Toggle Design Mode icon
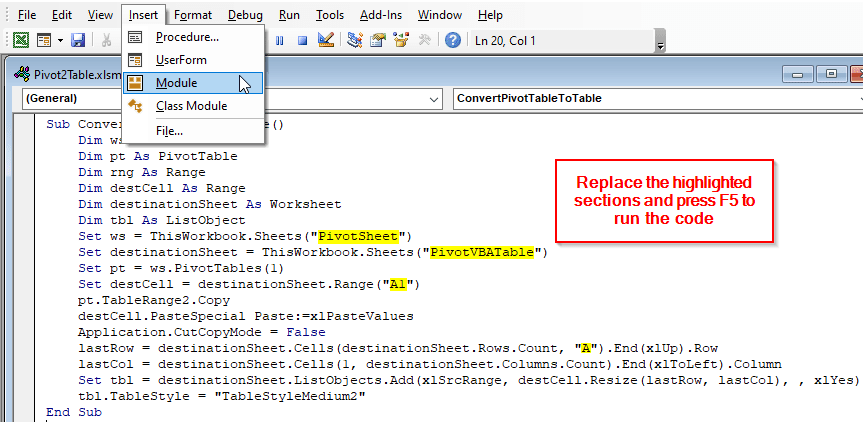863x422 pixels. 326,40
